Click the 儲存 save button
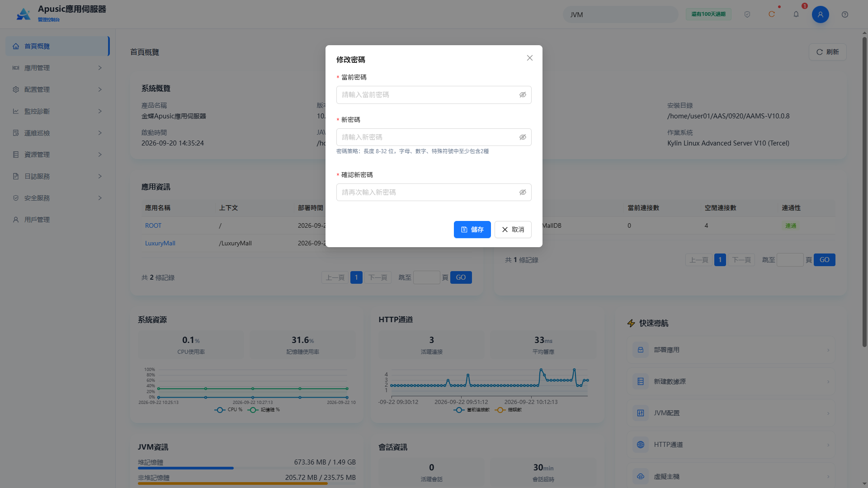The image size is (868, 488). 472,230
